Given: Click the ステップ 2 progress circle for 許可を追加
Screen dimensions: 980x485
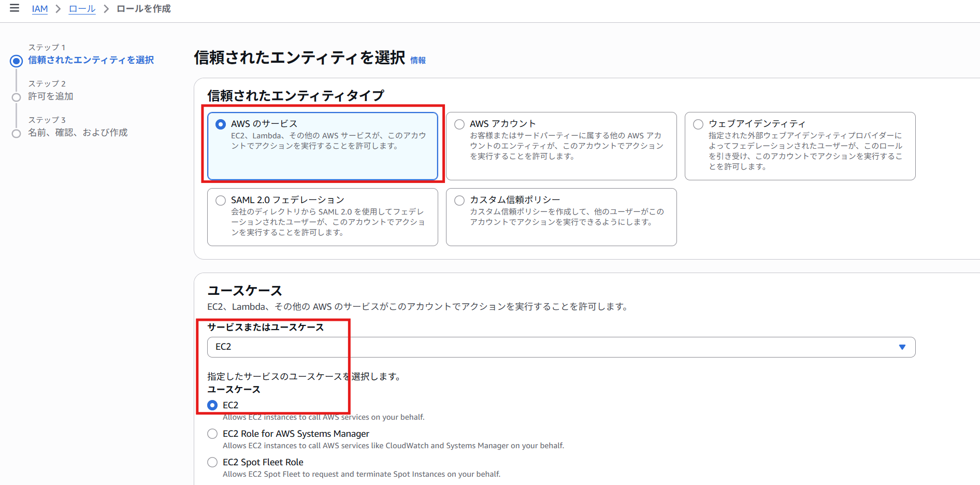Looking at the screenshot, I should tap(16, 97).
